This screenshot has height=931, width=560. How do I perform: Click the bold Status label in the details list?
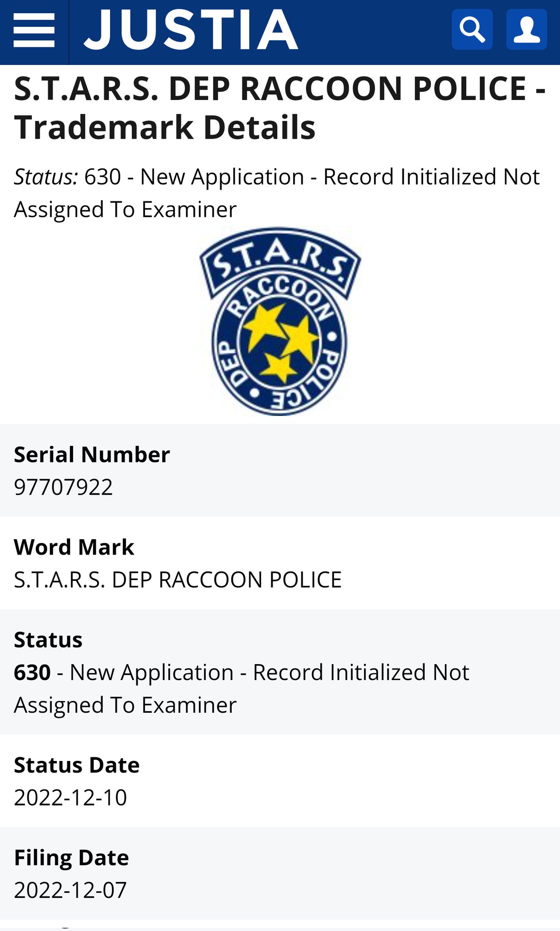48,640
